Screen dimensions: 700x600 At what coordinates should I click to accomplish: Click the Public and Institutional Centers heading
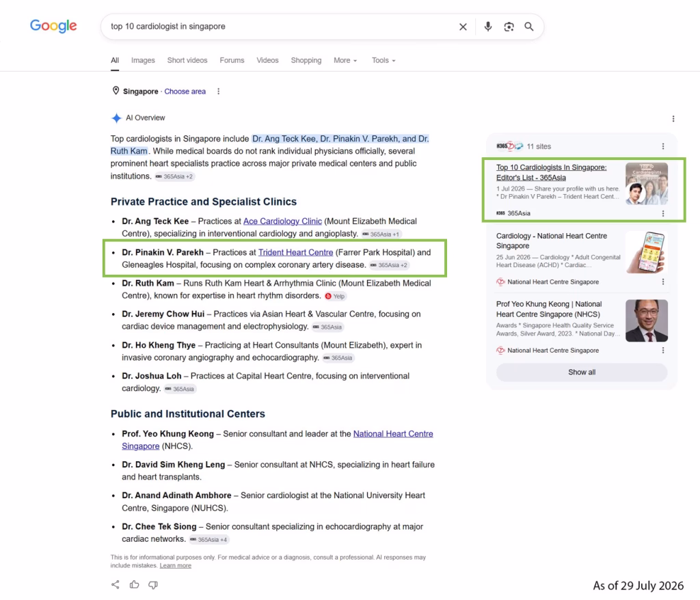tap(188, 414)
